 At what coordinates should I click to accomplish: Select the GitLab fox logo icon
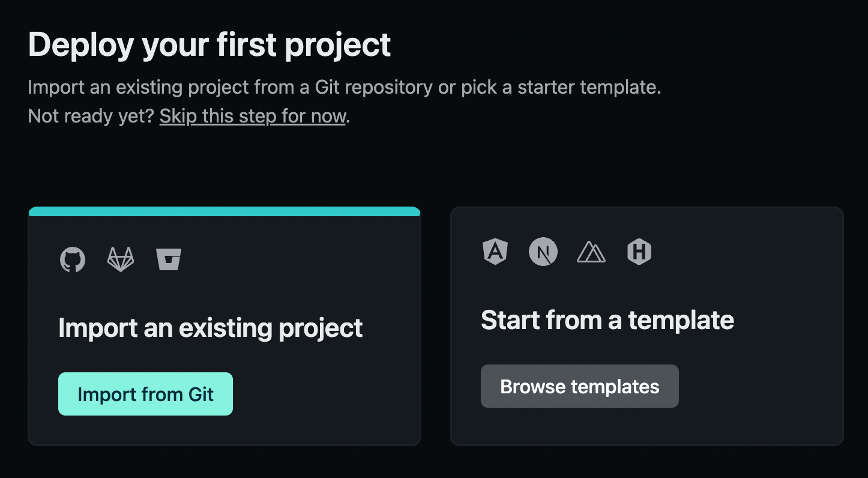point(121,260)
